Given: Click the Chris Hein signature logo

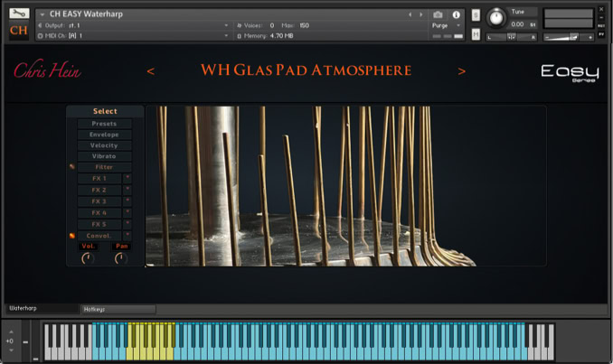Looking at the screenshot, I should pos(47,70).
